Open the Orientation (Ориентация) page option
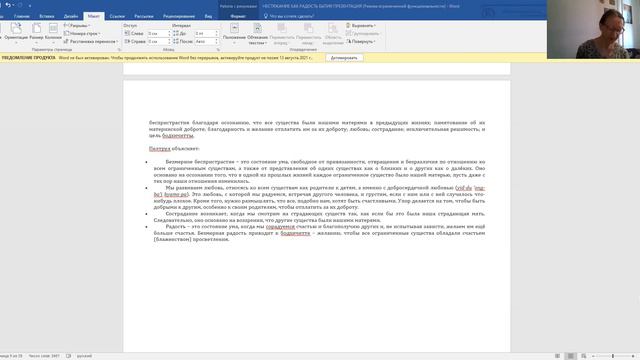This screenshot has width=640, height=360. coord(16,32)
